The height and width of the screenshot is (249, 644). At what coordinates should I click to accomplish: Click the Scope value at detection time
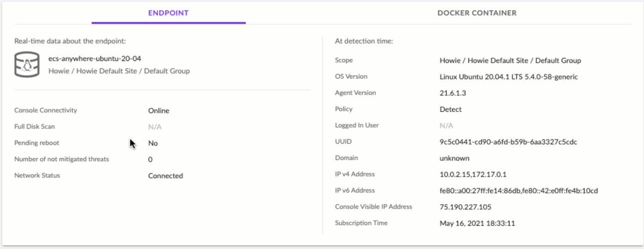coord(510,61)
